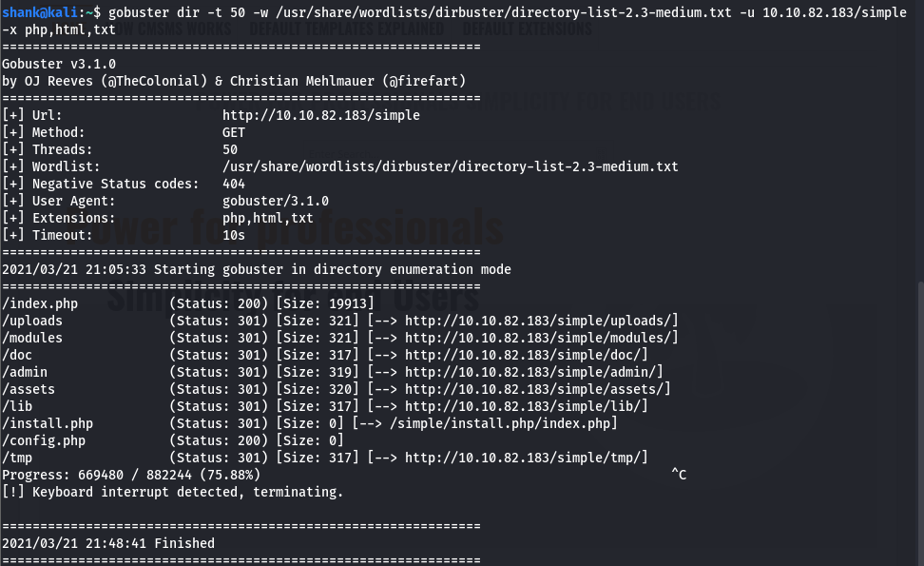Click the /install.php result path
The image size is (924, 566).
click(x=48, y=422)
